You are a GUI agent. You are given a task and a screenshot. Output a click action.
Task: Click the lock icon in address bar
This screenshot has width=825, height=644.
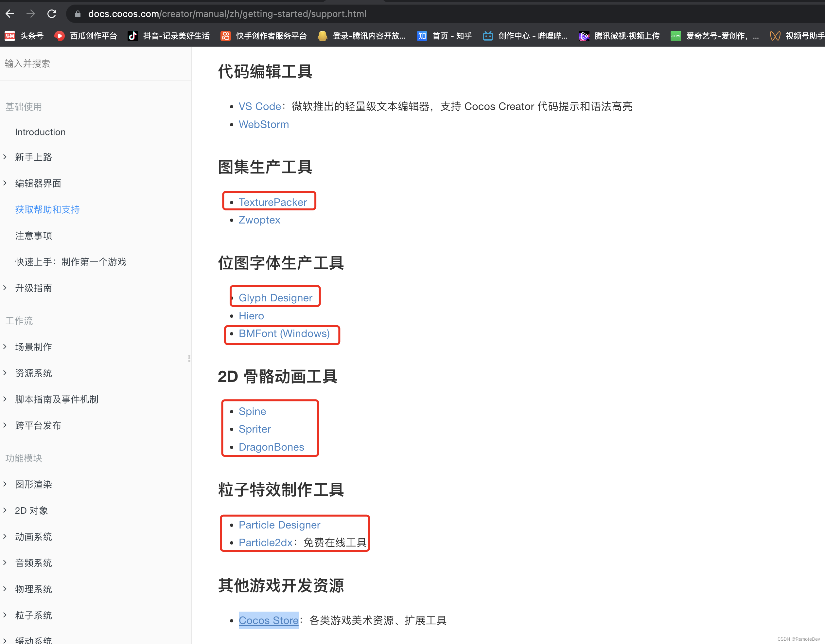pos(78,14)
